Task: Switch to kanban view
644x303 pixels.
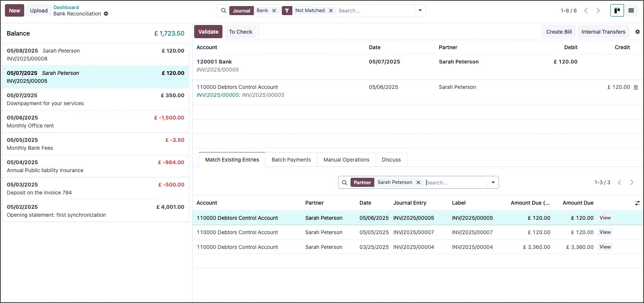Action: 617,11
